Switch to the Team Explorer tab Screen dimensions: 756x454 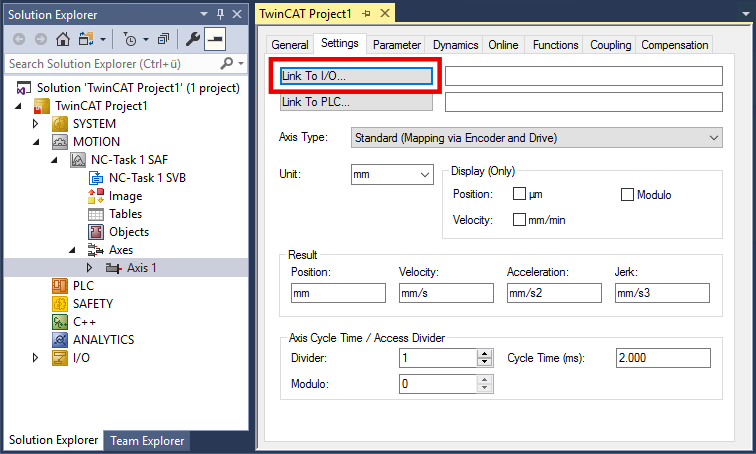[x=147, y=441]
